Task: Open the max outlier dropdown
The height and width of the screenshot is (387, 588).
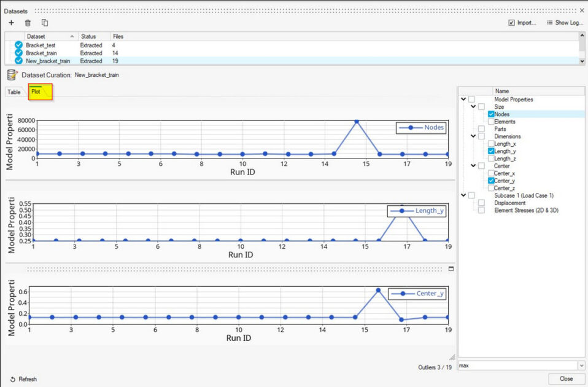Action: pyautogui.click(x=579, y=365)
